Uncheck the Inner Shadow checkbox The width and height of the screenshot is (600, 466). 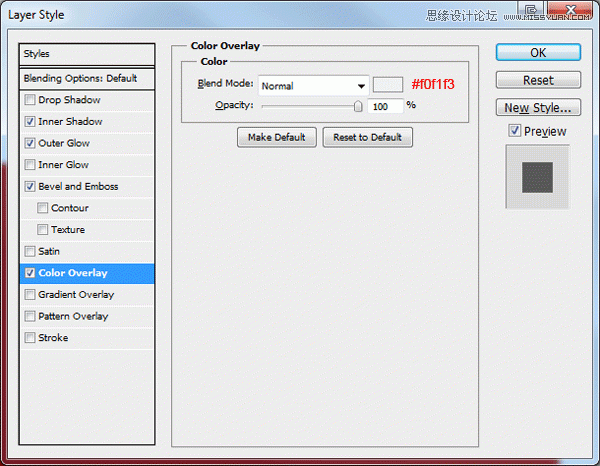(x=29, y=122)
